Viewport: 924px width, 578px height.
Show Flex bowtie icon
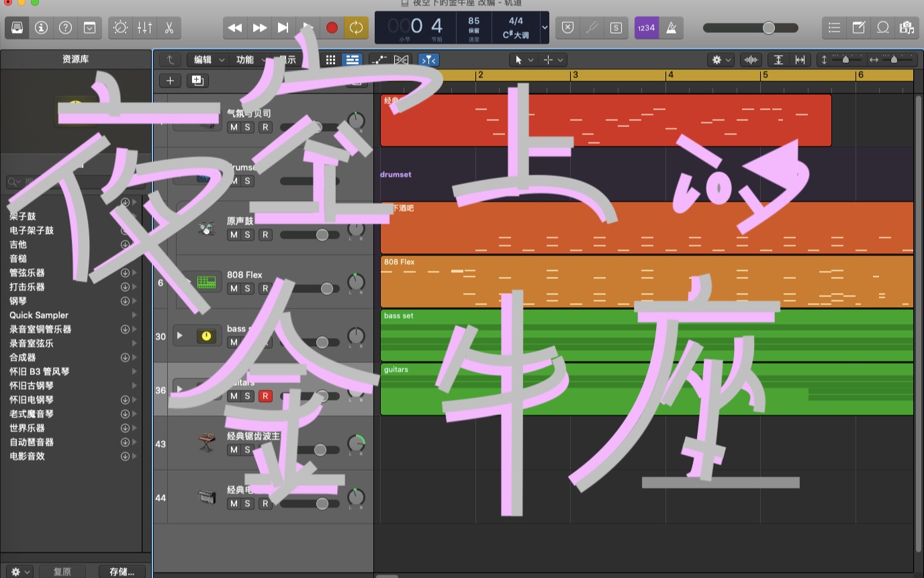[x=401, y=60]
